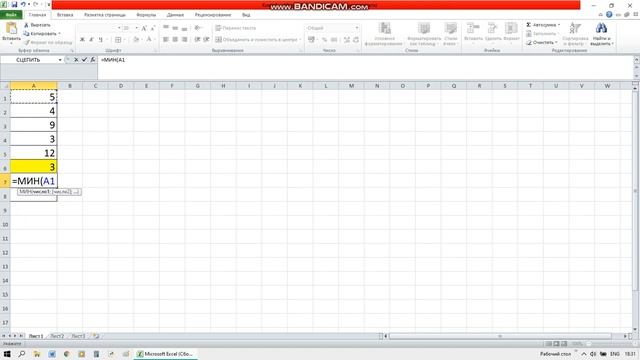Click Merge and Center button
Image resolution: width=640 pixels, height=360 pixels.
(256, 40)
